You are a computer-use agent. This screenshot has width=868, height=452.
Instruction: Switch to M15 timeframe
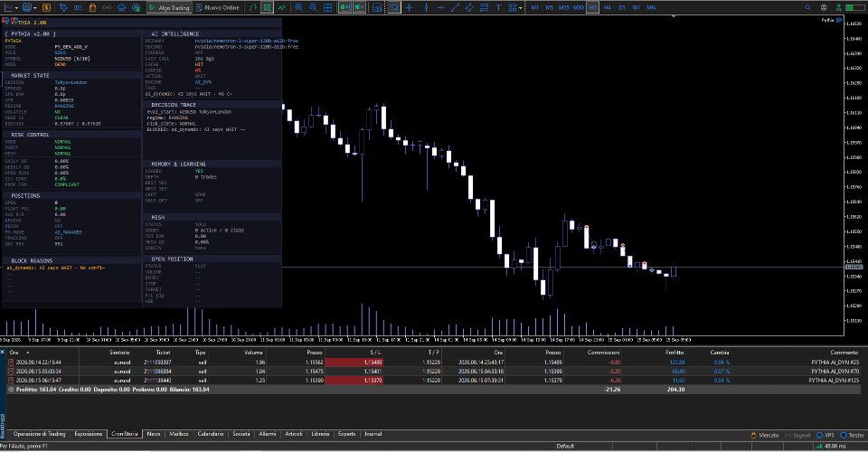[563, 8]
